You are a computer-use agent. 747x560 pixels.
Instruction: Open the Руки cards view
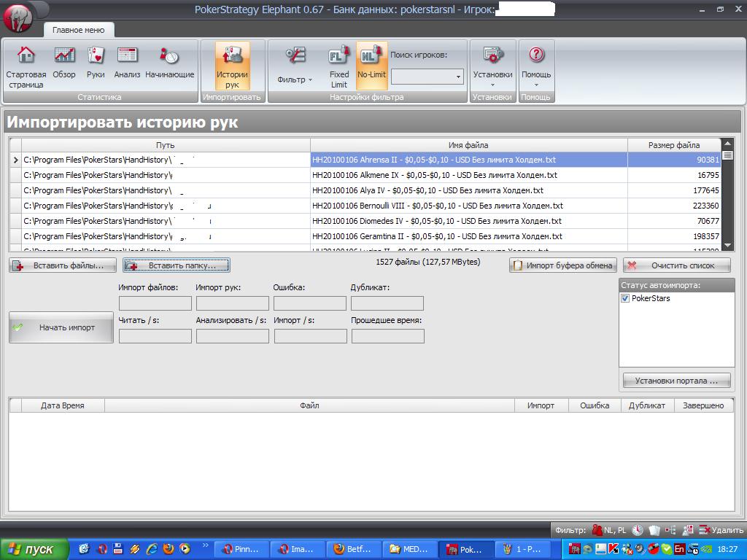coord(96,55)
